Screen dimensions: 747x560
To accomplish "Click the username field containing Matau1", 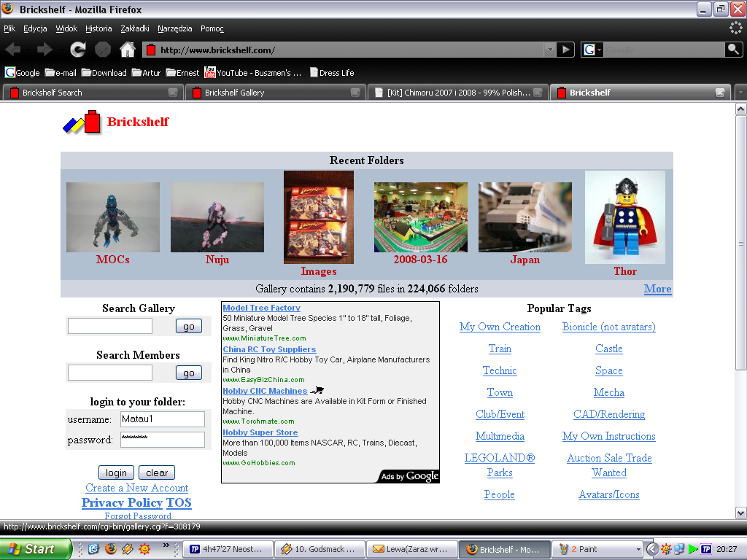I will (163, 419).
